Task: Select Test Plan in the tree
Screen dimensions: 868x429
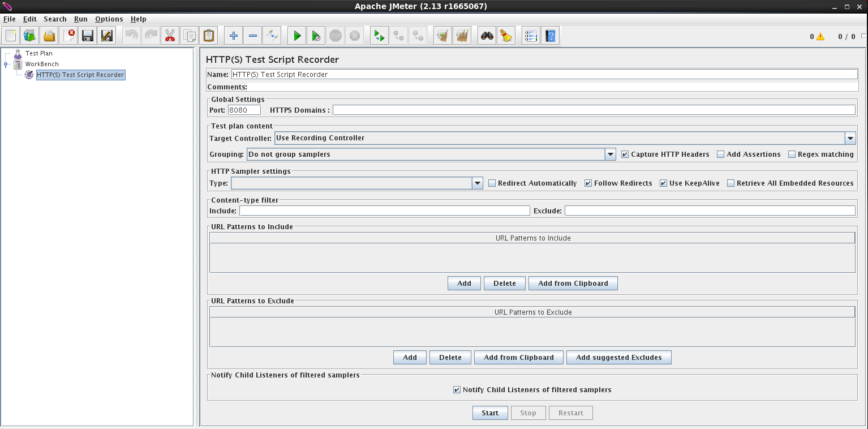Action: 38,53
